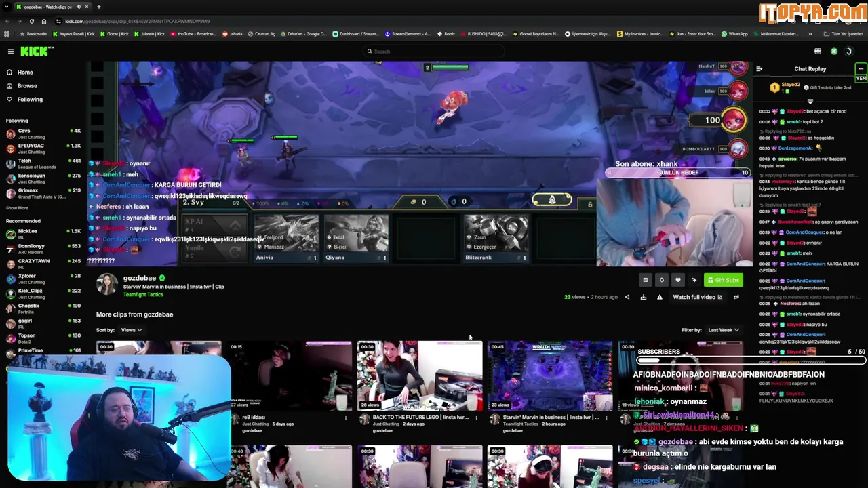
Task: Open WhatsApp bookmark
Action: coord(734,33)
